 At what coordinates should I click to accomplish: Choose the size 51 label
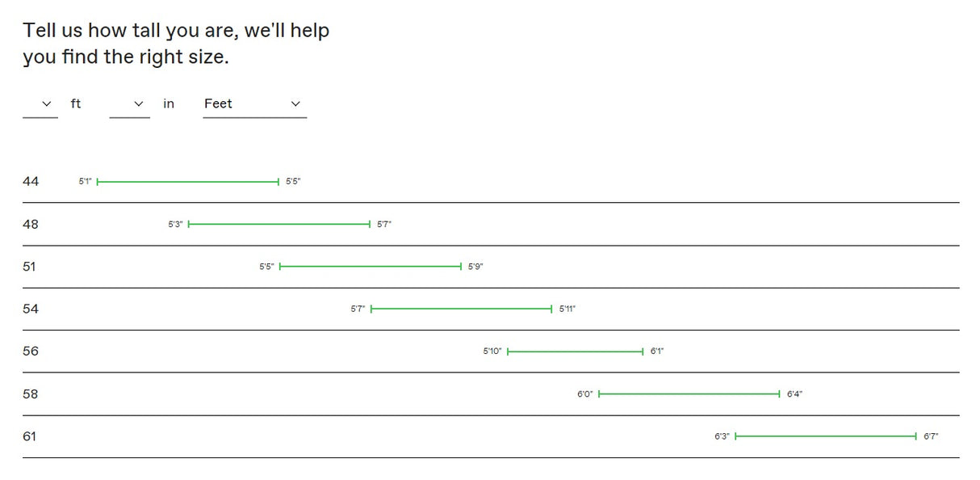click(30, 266)
